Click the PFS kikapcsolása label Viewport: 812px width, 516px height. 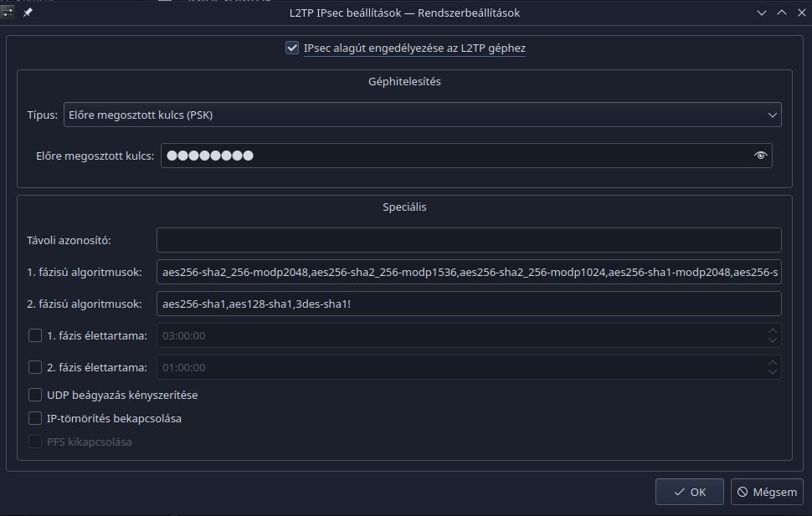(89, 442)
